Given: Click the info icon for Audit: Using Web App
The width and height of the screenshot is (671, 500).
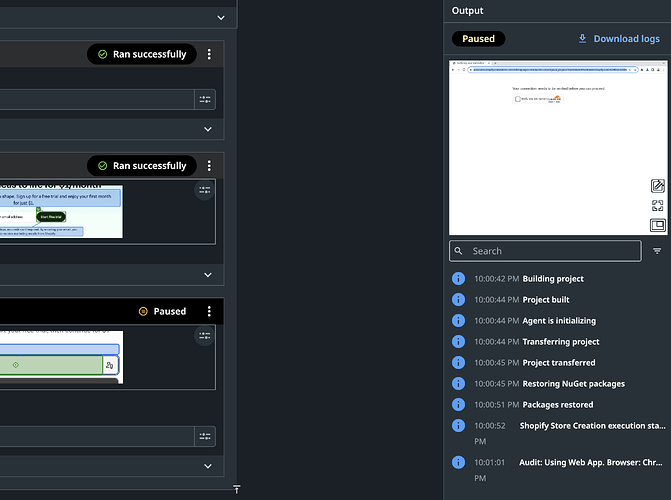Looking at the screenshot, I should coord(458,462).
